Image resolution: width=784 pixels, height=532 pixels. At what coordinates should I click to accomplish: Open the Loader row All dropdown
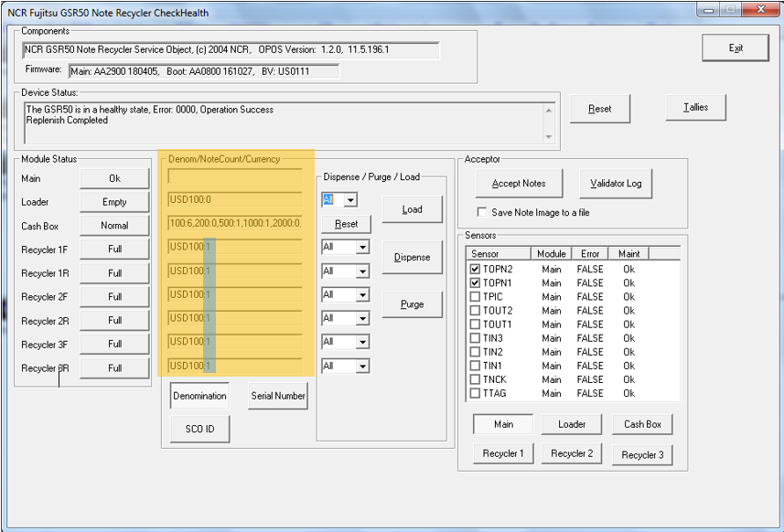coord(350,200)
